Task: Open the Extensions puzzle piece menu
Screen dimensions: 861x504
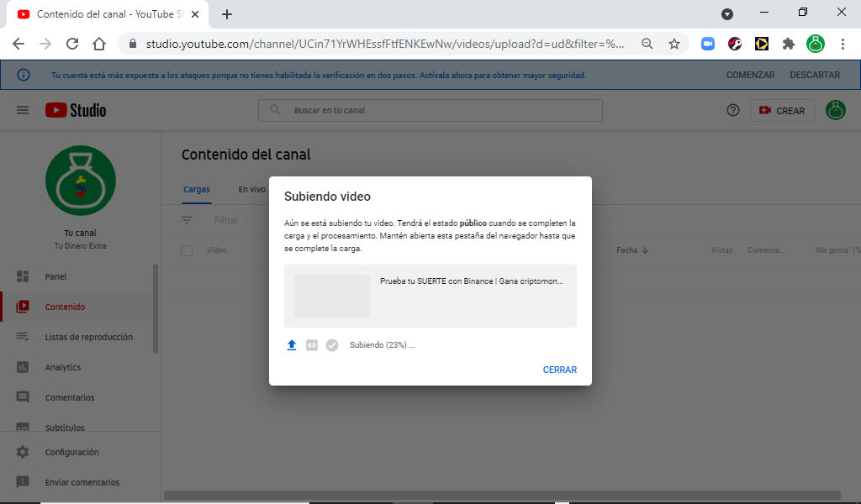Action: point(789,44)
